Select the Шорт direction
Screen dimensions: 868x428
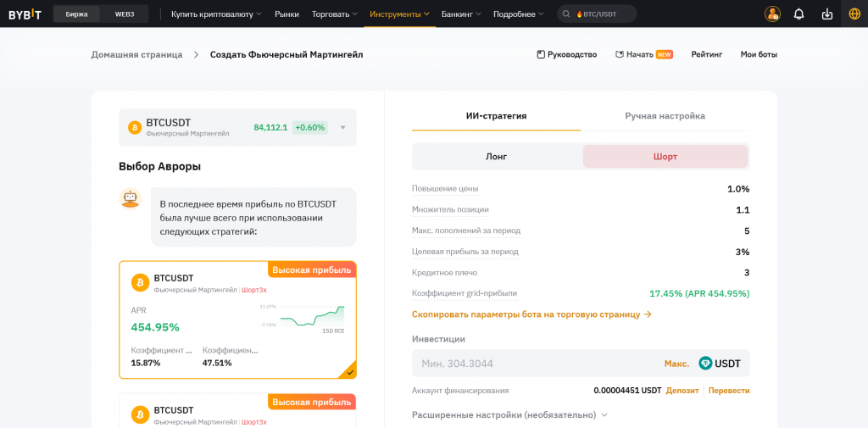(665, 157)
